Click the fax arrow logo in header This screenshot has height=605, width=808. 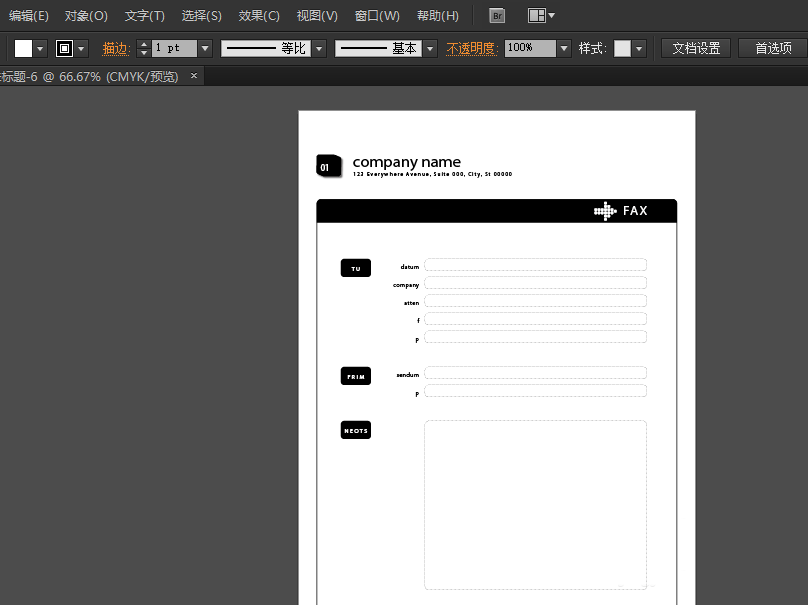click(x=604, y=211)
